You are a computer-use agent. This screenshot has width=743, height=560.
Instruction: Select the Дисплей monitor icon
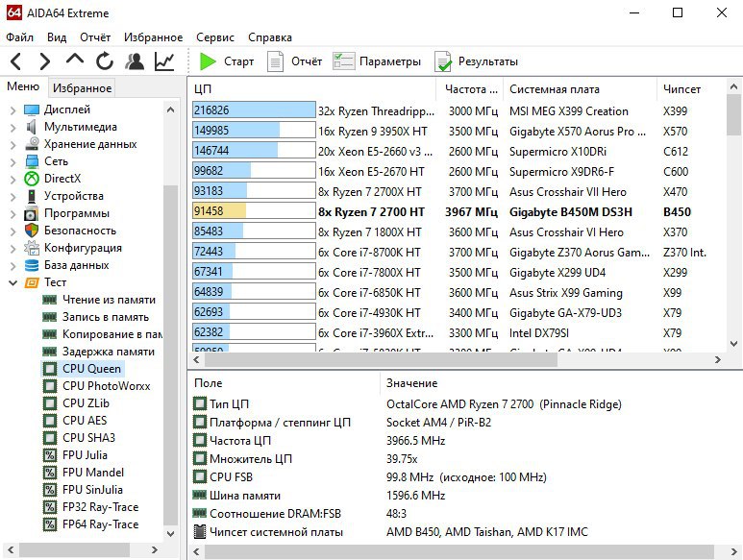point(32,110)
